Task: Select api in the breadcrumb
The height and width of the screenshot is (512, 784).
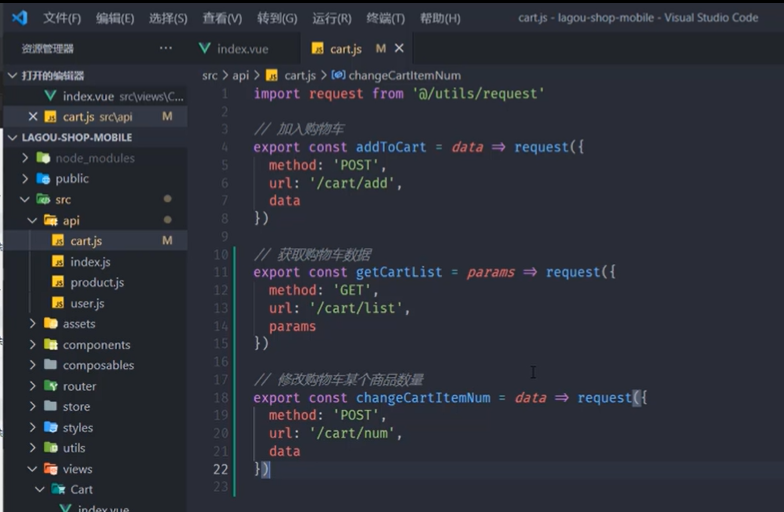Action: coord(240,76)
